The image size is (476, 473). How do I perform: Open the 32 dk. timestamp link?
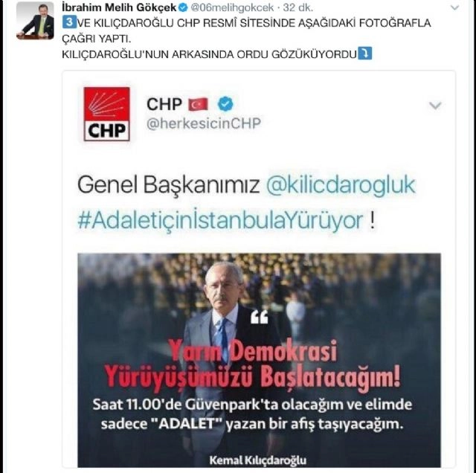[x=297, y=7]
